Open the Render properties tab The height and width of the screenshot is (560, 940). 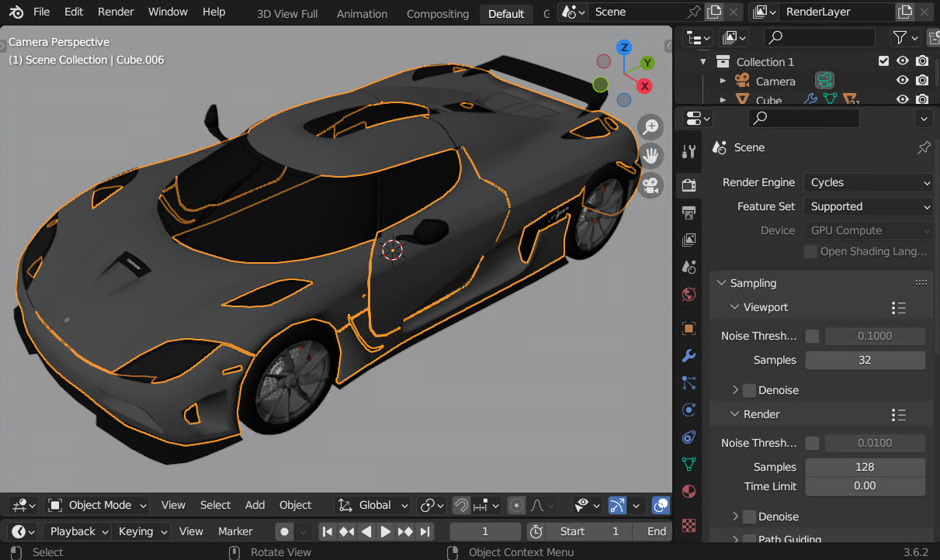(689, 185)
